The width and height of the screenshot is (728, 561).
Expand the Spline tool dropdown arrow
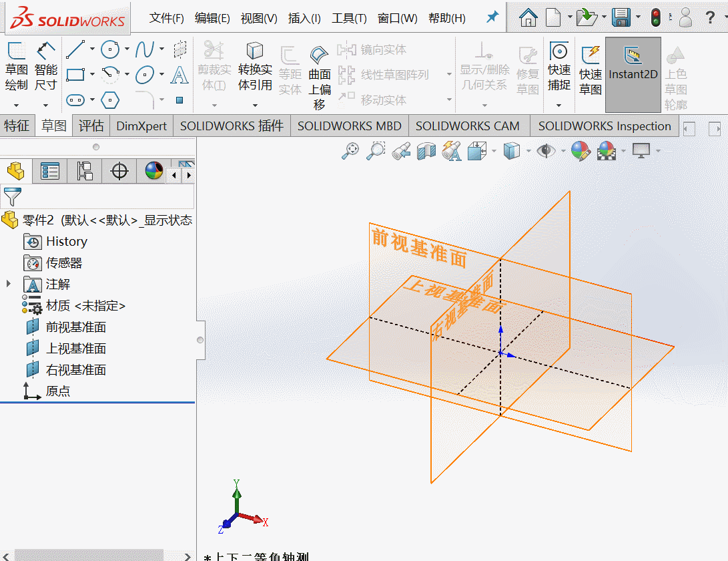161,49
